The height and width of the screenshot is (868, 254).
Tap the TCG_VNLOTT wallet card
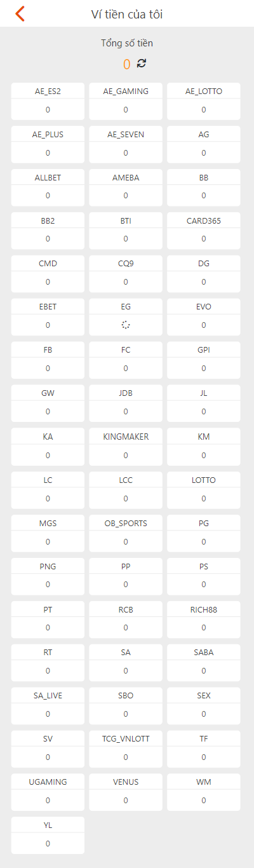126,749
